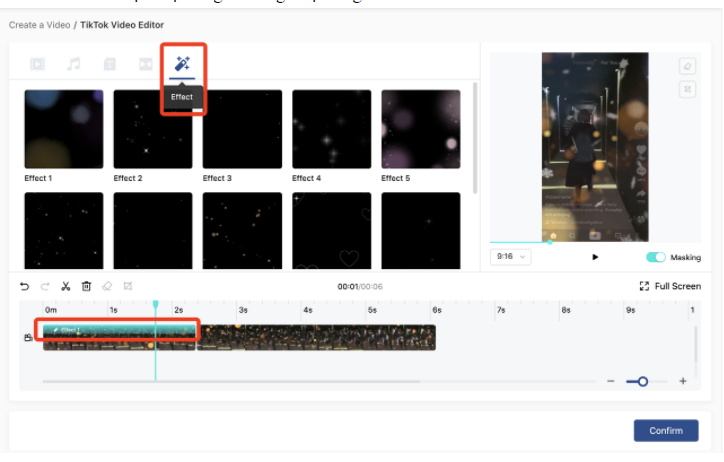Click the eraser icon beside video preview
Screen dimensions: 724x462
point(688,66)
